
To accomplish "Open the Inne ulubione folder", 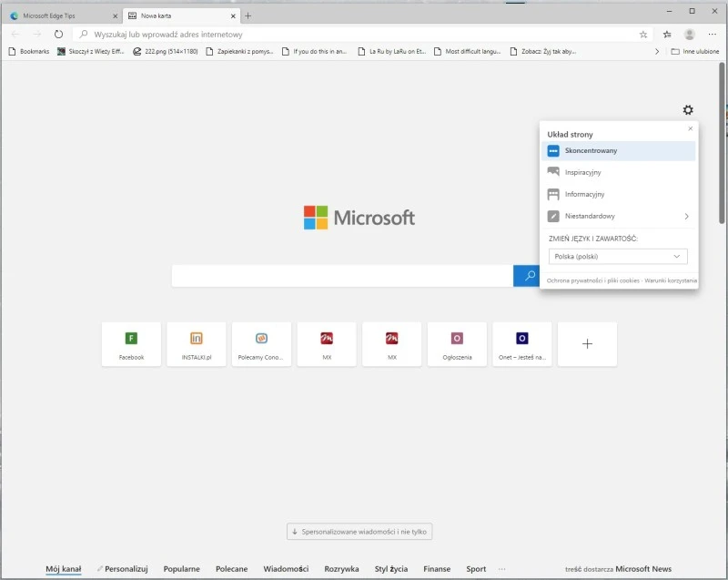I will click(696, 52).
